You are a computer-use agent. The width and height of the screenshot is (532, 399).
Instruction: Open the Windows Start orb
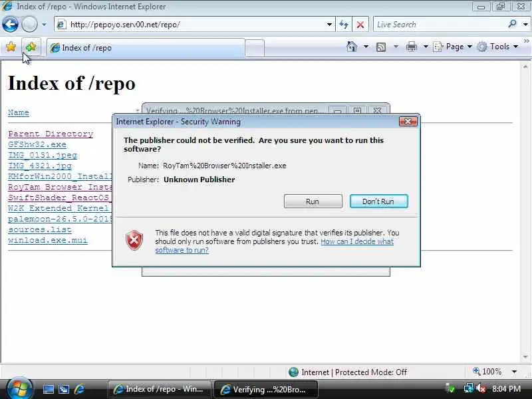19,389
